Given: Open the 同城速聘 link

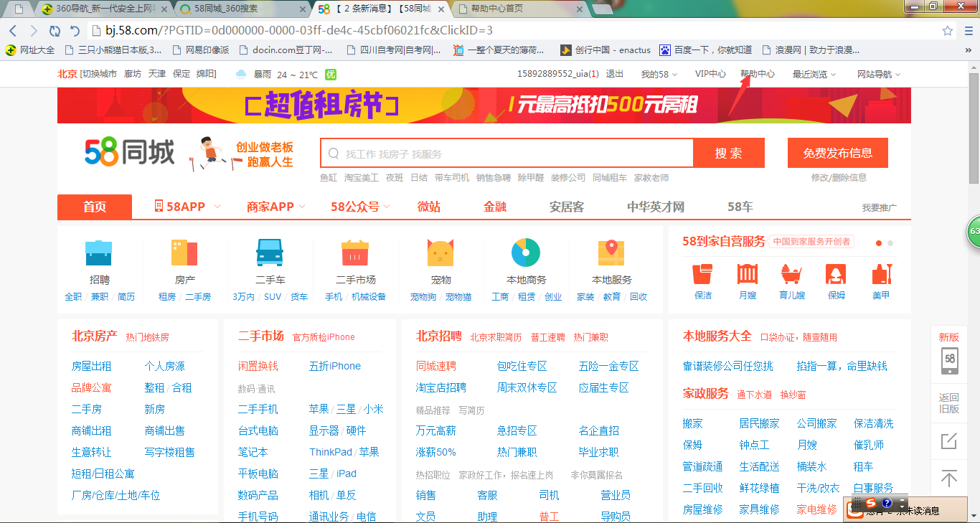Looking at the screenshot, I should click(x=436, y=366).
